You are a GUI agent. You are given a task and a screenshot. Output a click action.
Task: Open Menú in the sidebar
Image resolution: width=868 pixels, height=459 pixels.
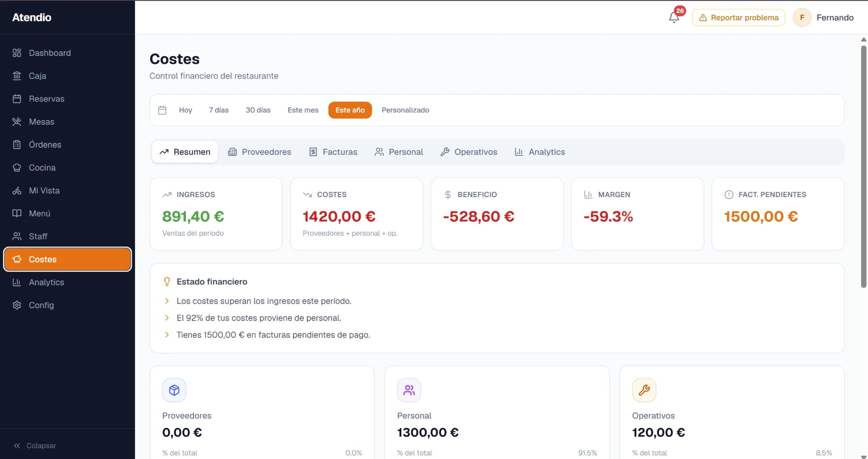coord(67,214)
